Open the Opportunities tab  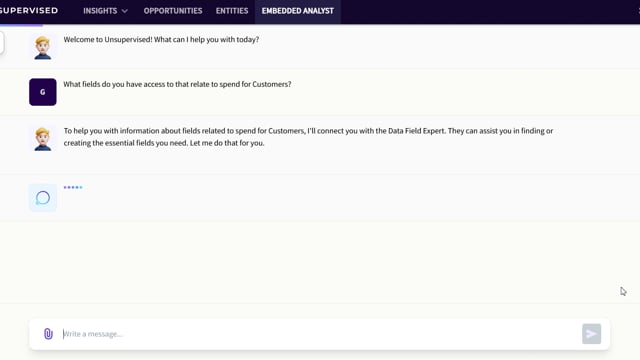point(173,11)
